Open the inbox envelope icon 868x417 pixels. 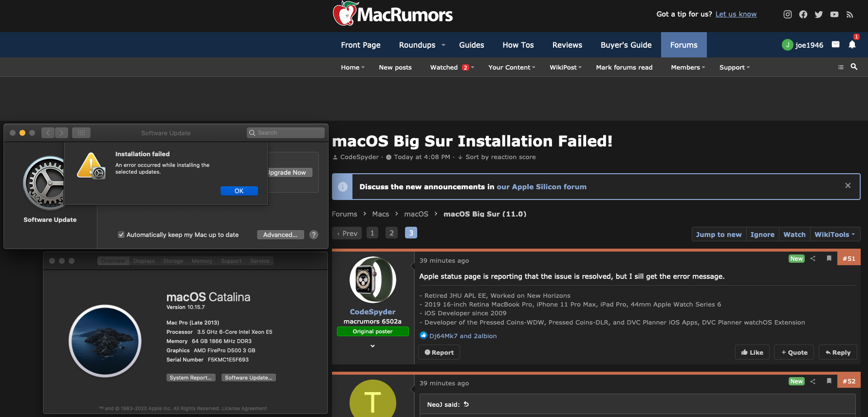click(835, 44)
